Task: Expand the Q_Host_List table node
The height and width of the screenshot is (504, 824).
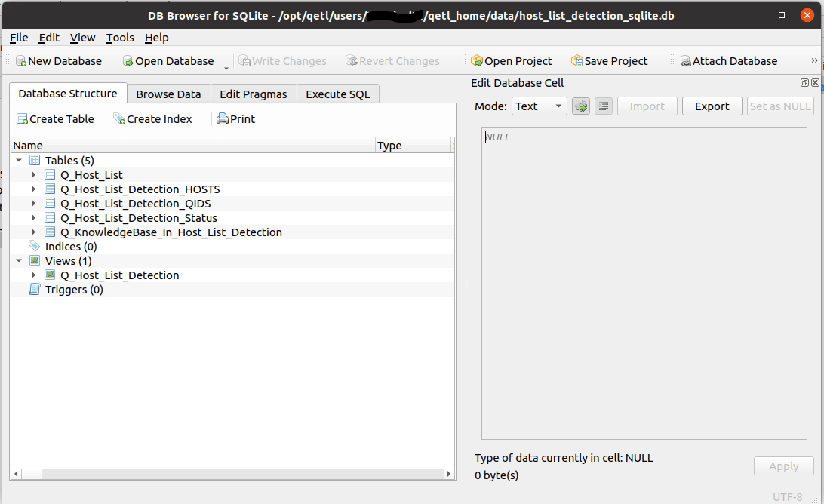Action: click(34, 175)
